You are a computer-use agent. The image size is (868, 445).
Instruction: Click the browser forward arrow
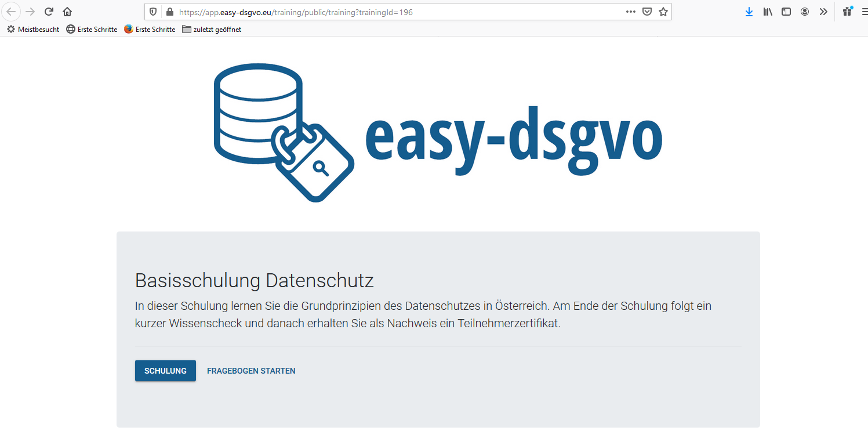coord(31,12)
